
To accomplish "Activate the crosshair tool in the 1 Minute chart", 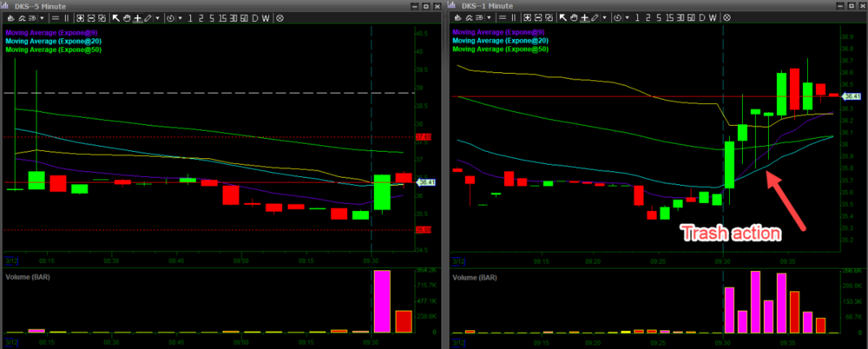I will (584, 17).
